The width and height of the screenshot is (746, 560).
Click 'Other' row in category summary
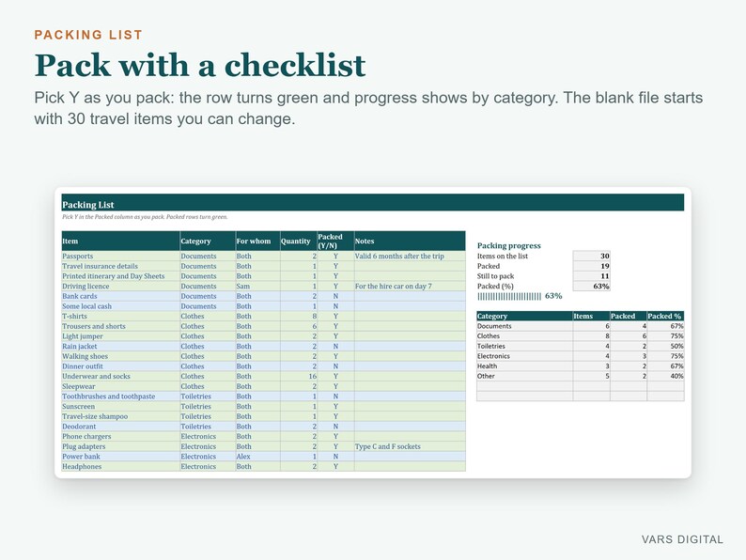[x=581, y=376]
